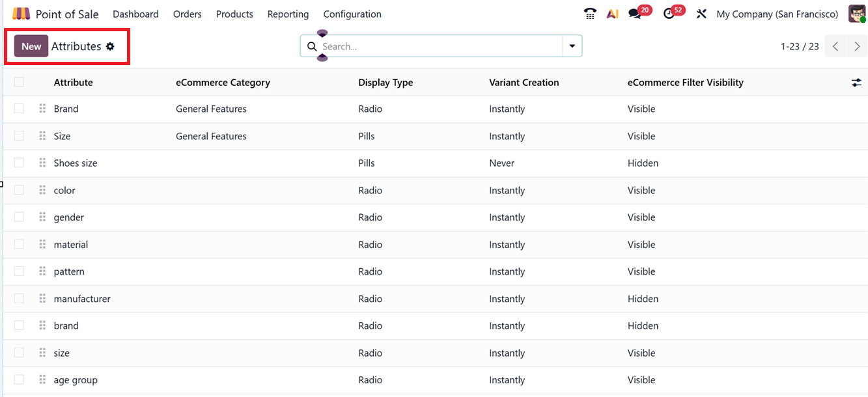Open the Configuration menu

point(352,14)
